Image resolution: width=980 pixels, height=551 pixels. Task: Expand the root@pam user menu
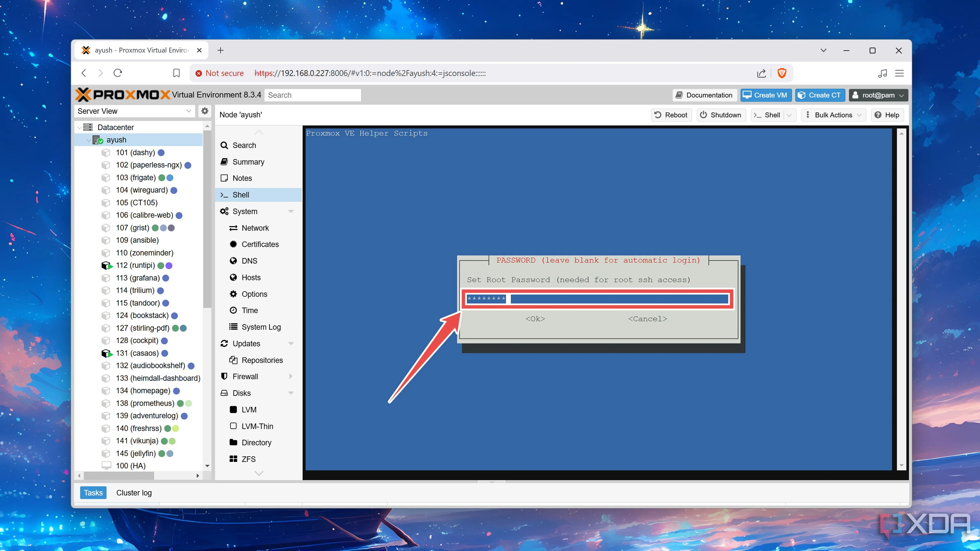pyautogui.click(x=878, y=95)
